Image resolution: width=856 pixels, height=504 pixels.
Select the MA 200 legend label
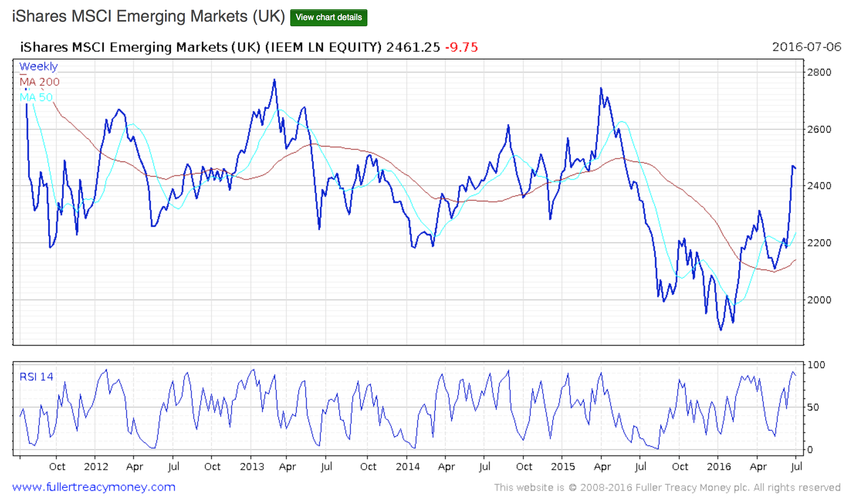[39, 82]
